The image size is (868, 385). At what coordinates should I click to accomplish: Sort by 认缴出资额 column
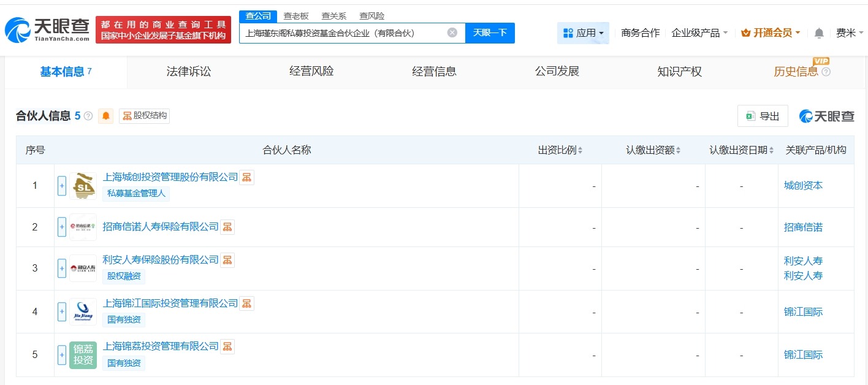click(653, 150)
